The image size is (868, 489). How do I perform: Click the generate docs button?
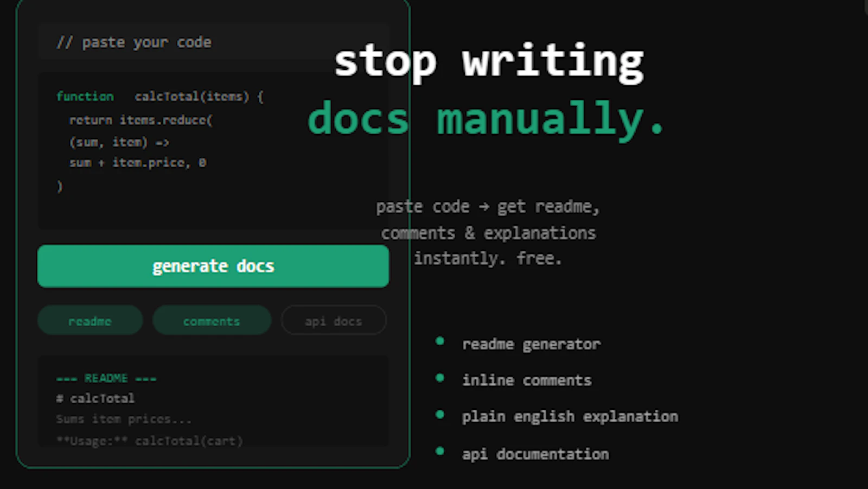213,266
